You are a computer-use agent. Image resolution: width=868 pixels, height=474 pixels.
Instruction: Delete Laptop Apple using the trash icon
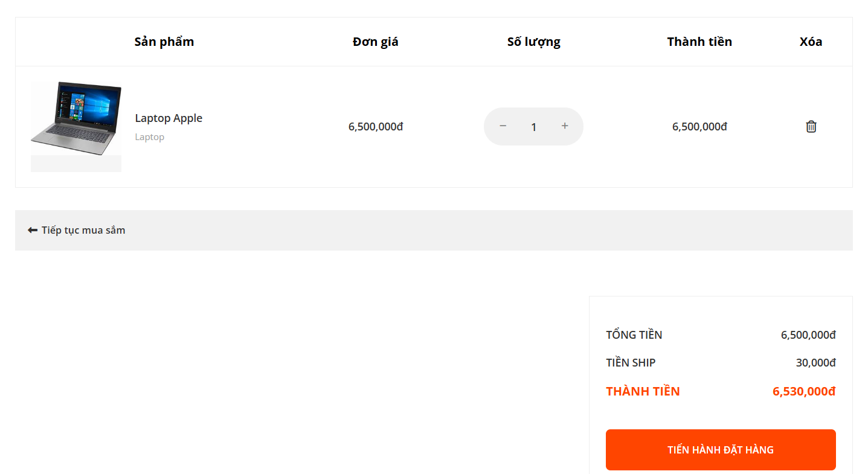(811, 127)
